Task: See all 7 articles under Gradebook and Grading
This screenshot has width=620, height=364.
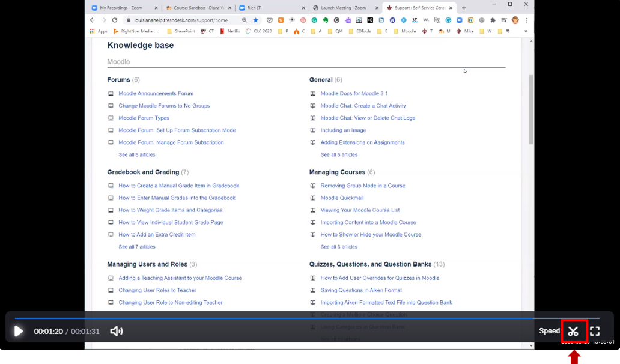Action: pyautogui.click(x=137, y=247)
